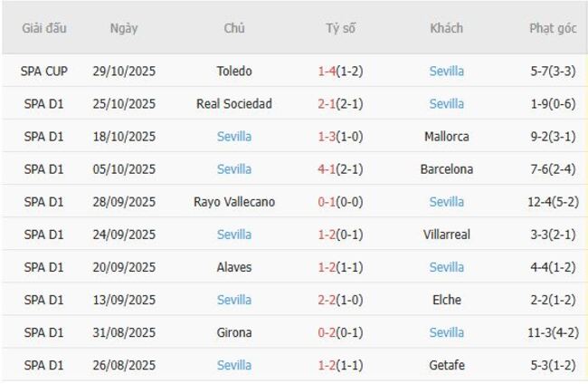Click the Elche team name
Viewport: 588px width, 384px height.
[446, 300]
